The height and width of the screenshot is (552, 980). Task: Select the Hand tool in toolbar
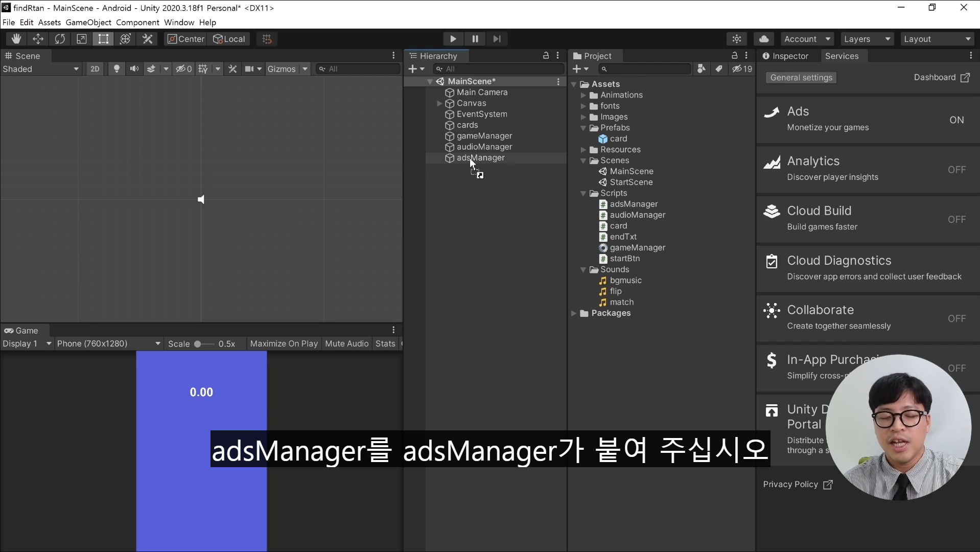[x=16, y=39]
